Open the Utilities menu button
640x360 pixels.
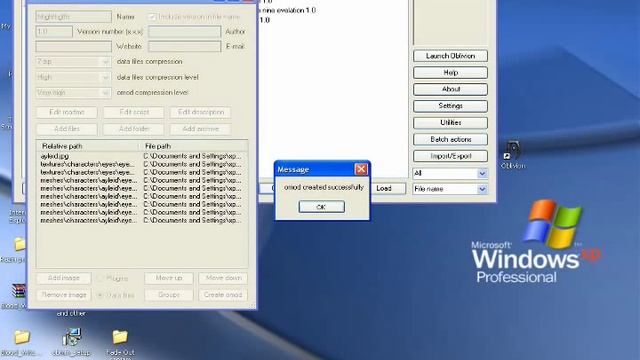click(x=450, y=123)
